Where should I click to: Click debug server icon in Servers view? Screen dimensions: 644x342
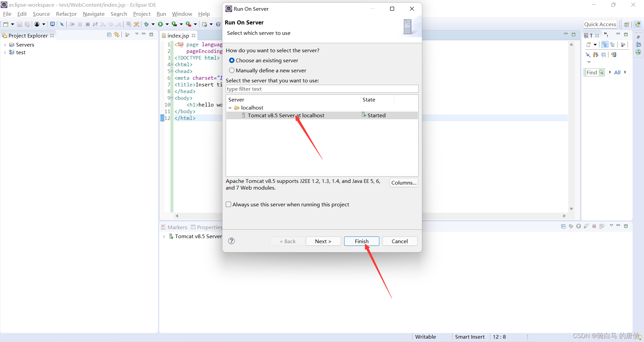tap(571, 226)
